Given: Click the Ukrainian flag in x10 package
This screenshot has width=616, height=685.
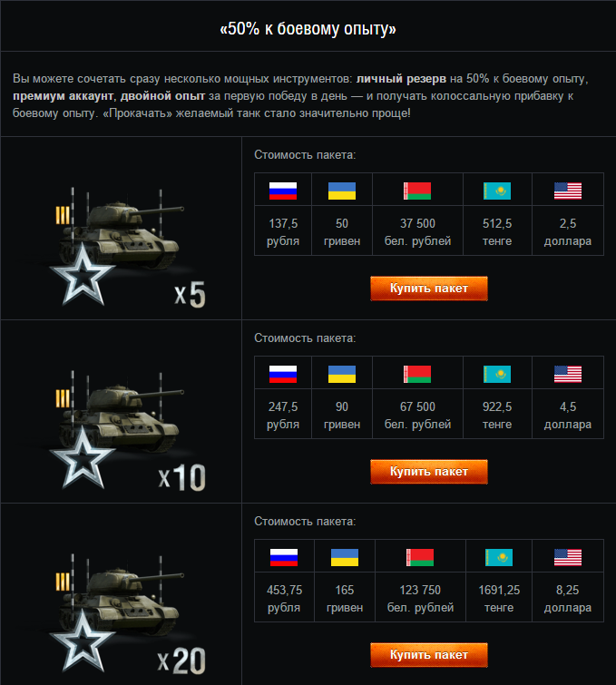Looking at the screenshot, I should tap(342, 374).
